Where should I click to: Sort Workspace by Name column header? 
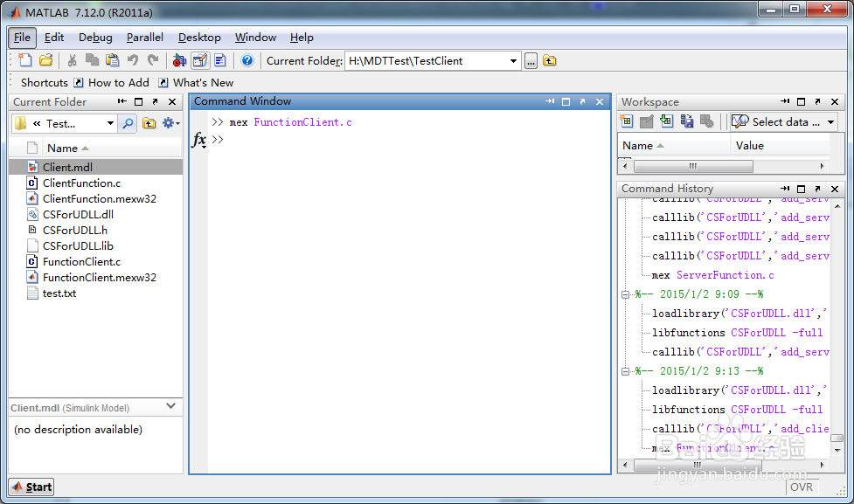pos(674,146)
